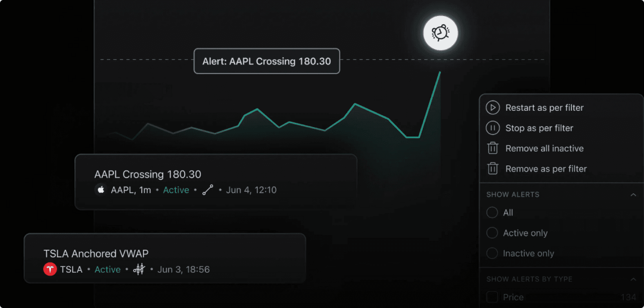Choose Stop as per filter from the menu
This screenshot has width=644, height=308.
[x=539, y=128]
